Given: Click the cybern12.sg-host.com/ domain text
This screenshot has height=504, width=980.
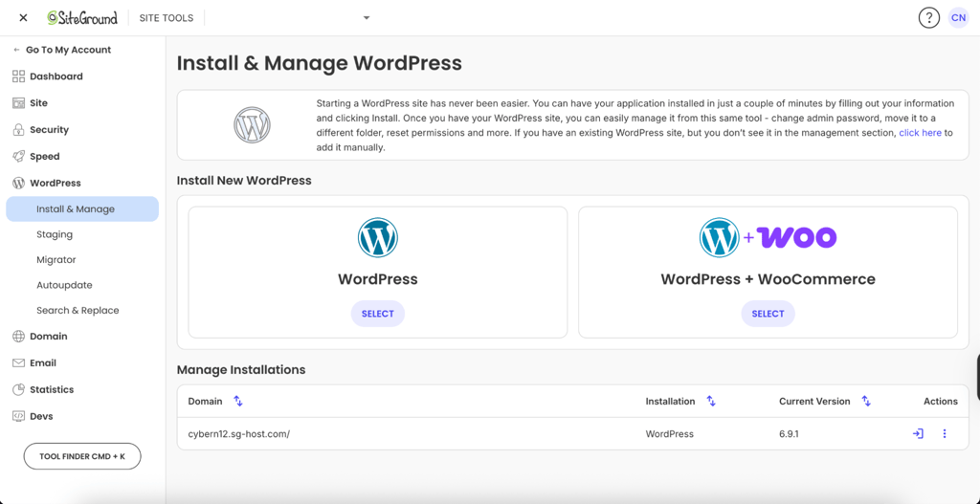Looking at the screenshot, I should pos(238,434).
